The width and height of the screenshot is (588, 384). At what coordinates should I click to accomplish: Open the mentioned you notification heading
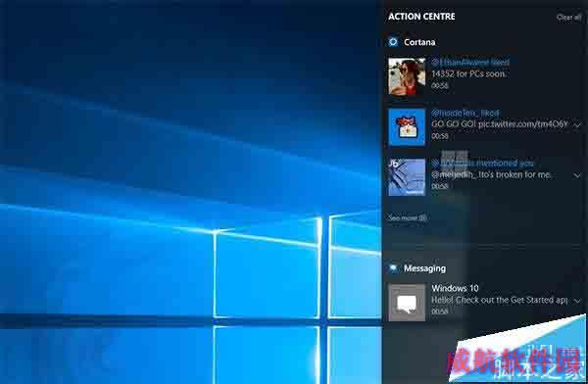[482, 163]
